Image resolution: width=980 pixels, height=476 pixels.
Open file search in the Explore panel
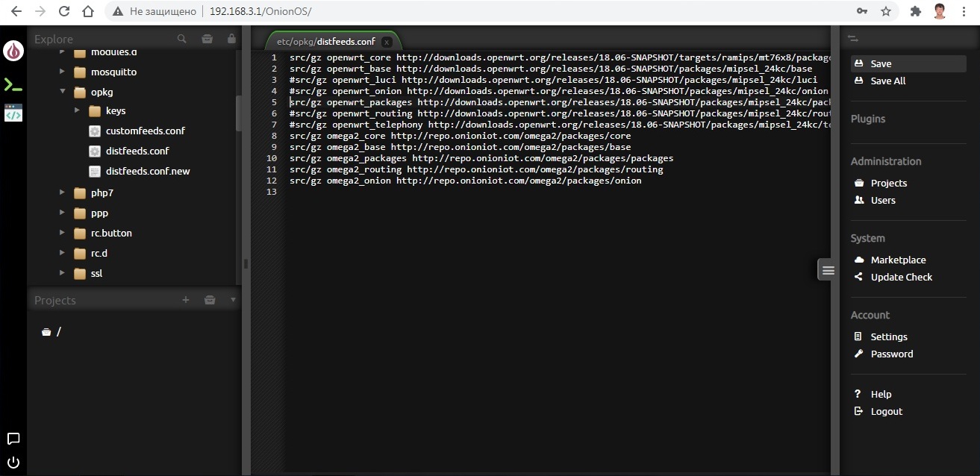(181, 39)
